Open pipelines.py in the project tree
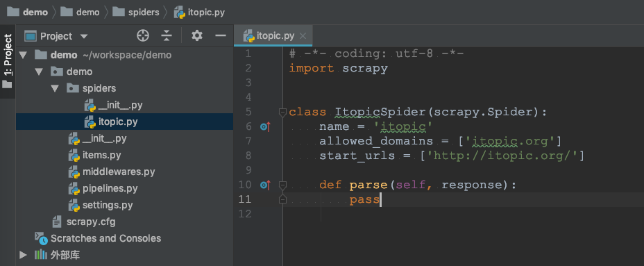 click(x=110, y=188)
